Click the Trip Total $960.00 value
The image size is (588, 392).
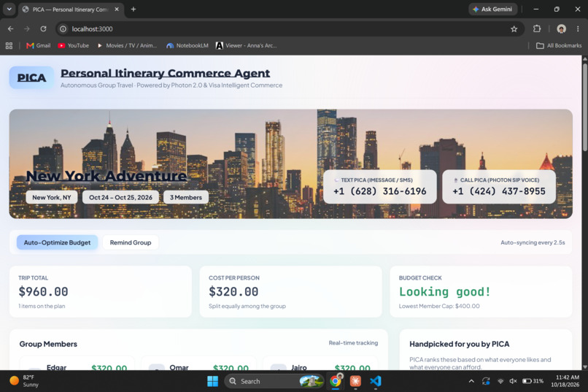point(43,291)
